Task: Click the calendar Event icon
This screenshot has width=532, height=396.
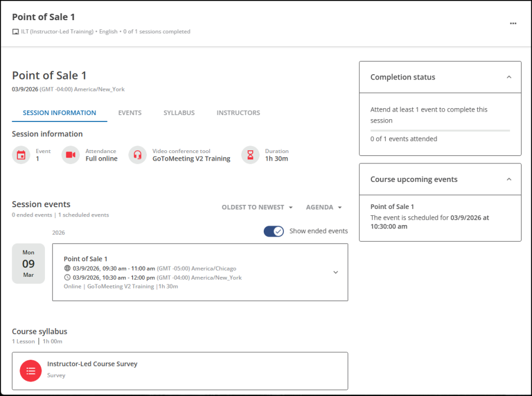Action: 21,155
